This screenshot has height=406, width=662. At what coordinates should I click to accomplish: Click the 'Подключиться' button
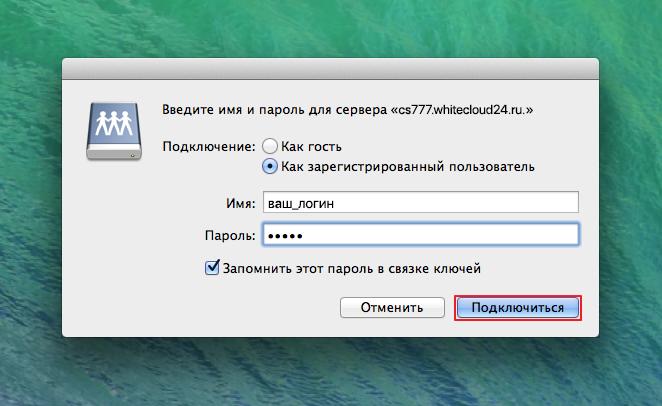518,308
